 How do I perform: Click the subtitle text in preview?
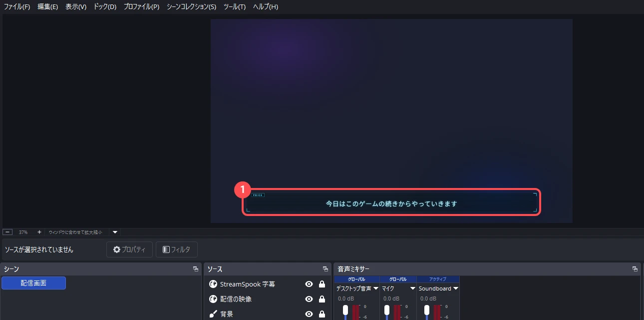391,203
